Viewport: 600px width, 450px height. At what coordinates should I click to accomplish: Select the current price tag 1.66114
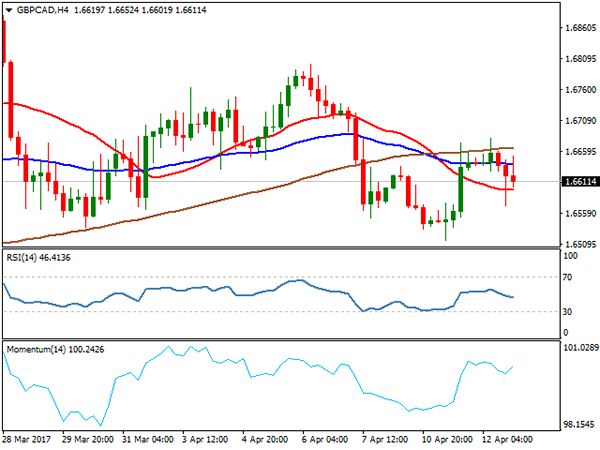coord(581,181)
